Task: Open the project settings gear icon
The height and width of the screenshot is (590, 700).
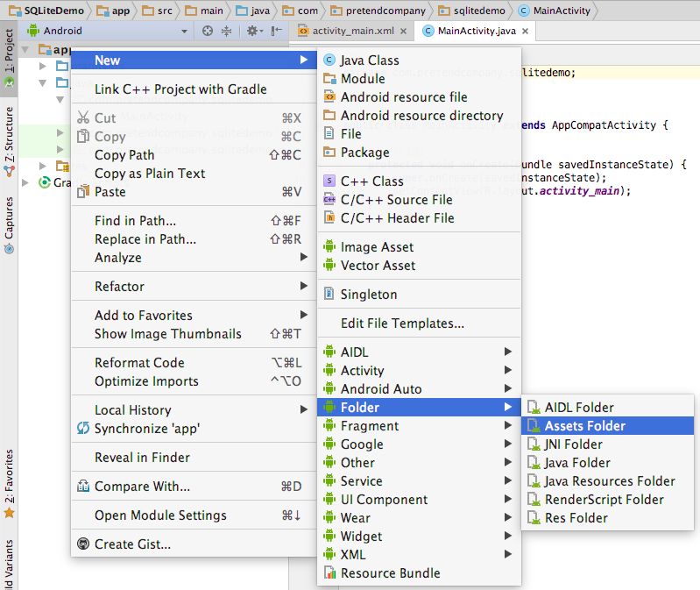Action: [255, 31]
